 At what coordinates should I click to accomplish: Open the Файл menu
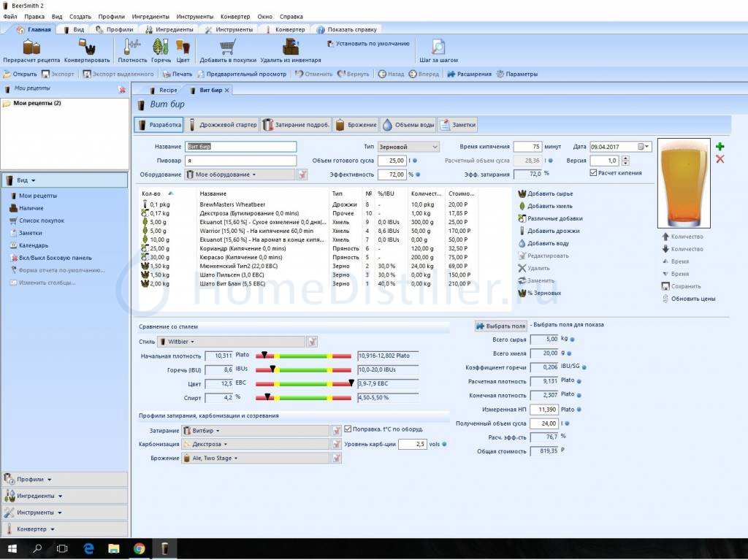point(10,16)
